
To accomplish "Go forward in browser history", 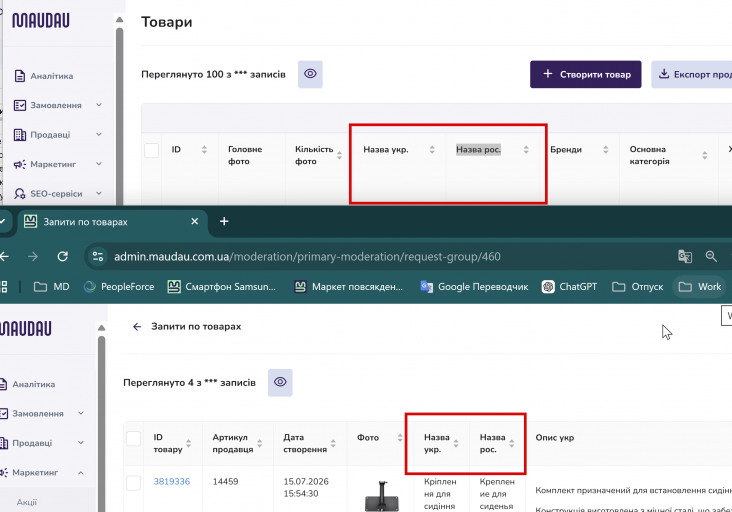I will point(33,256).
